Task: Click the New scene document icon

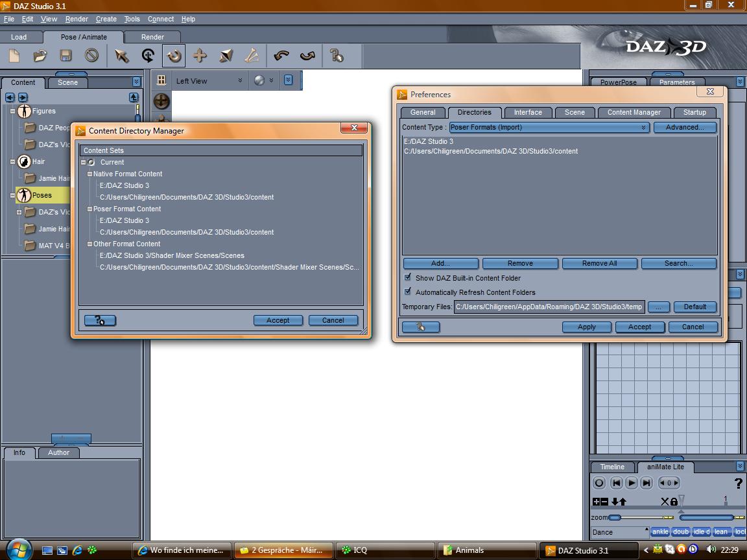Action: (14, 56)
